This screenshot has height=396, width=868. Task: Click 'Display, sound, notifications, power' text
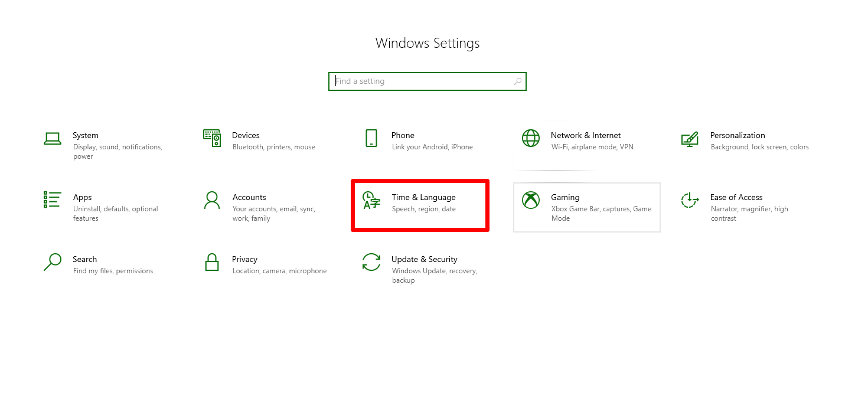tap(118, 152)
